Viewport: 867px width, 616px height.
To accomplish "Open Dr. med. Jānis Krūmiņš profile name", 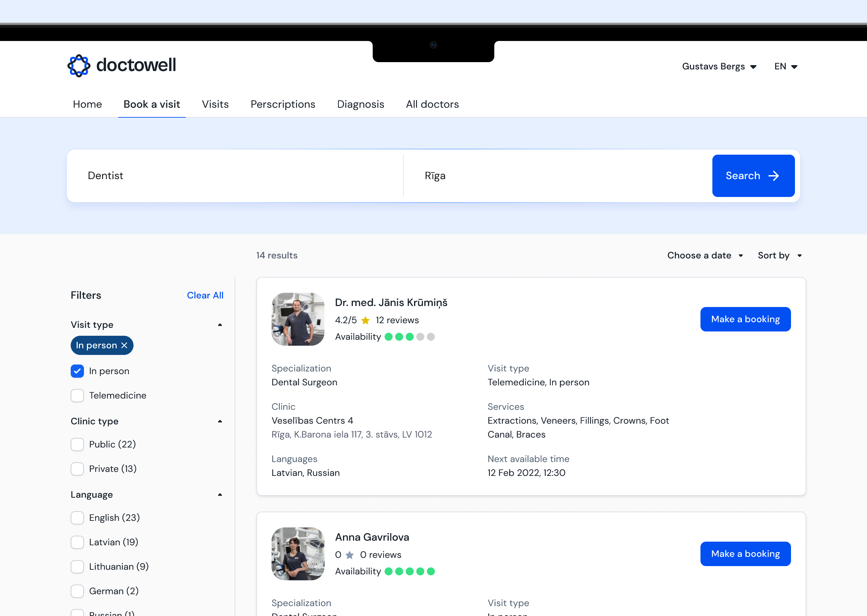I will (391, 303).
